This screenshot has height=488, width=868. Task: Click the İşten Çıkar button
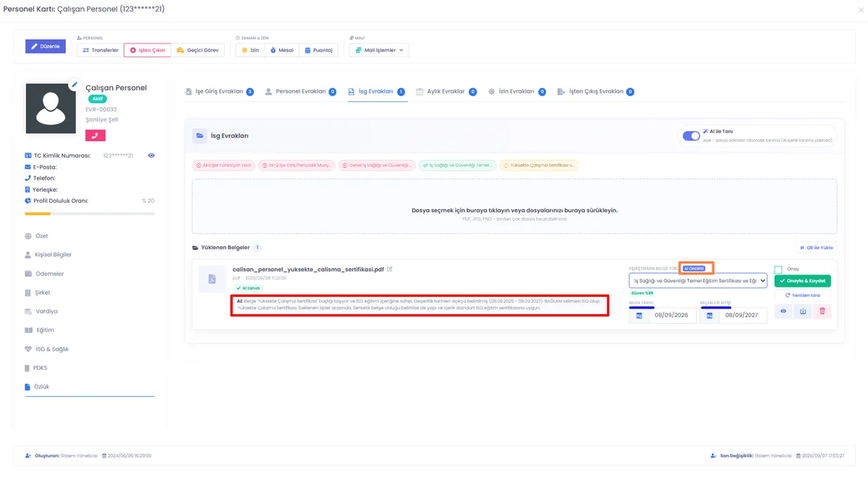[148, 50]
